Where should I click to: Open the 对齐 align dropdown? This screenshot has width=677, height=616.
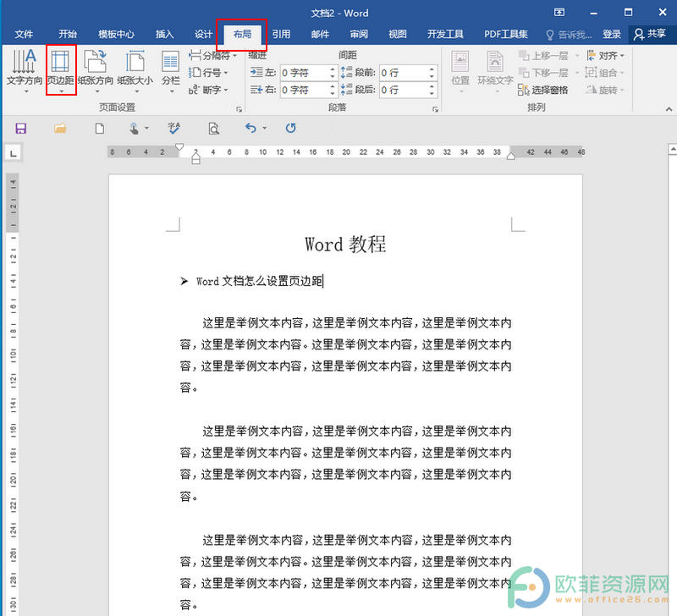pos(605,56)
